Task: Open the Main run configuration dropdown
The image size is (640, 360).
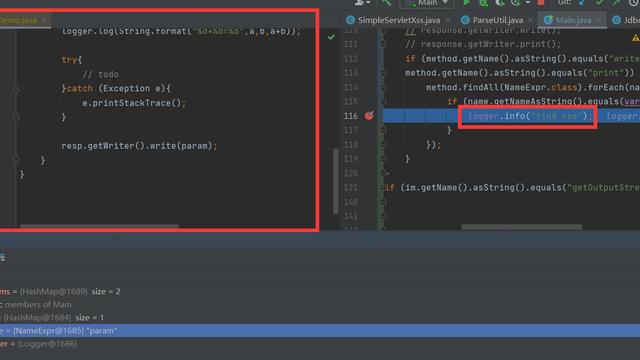Action: 427,3
